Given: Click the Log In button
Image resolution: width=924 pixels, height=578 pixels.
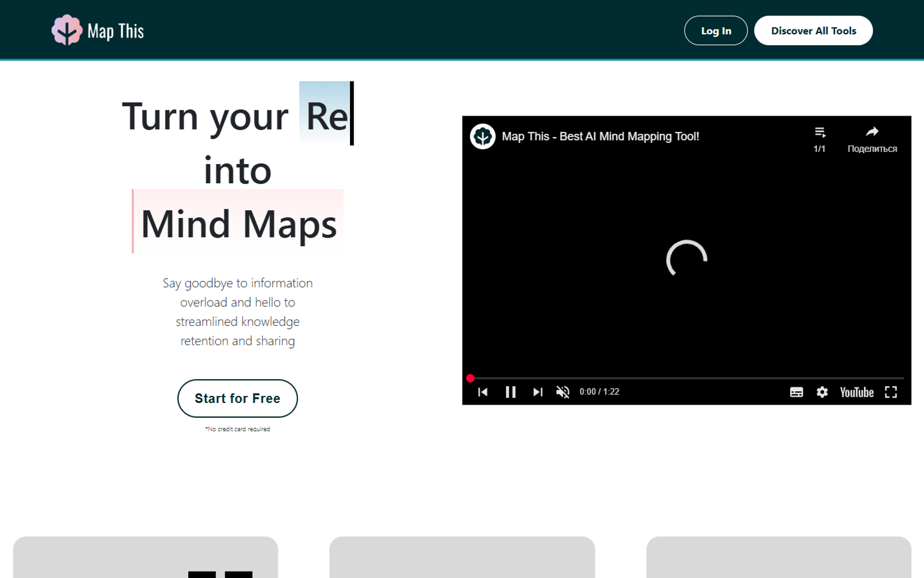Looking at the screenshot, I should coord(716,31).
